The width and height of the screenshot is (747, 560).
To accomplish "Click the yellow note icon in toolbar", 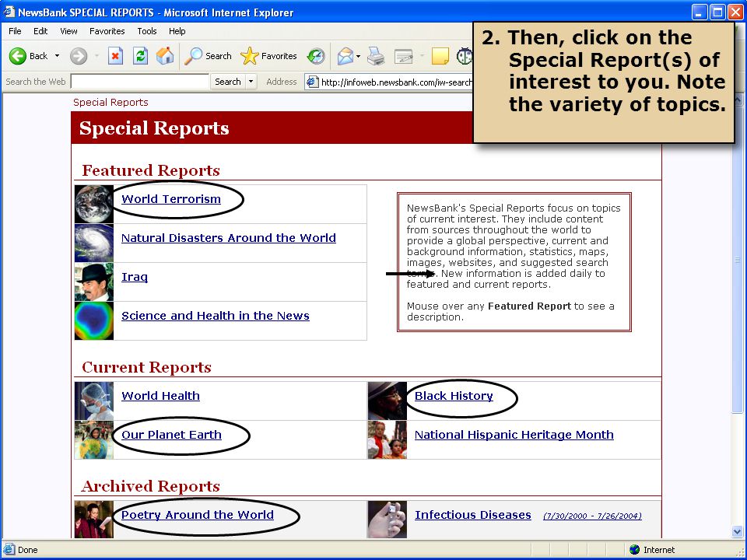I will (x=440, y=56).
